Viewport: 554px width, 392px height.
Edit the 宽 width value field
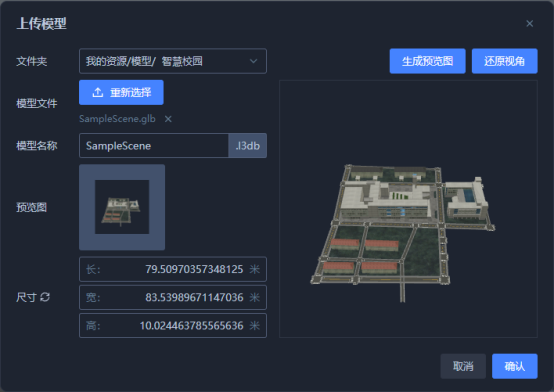173,297
